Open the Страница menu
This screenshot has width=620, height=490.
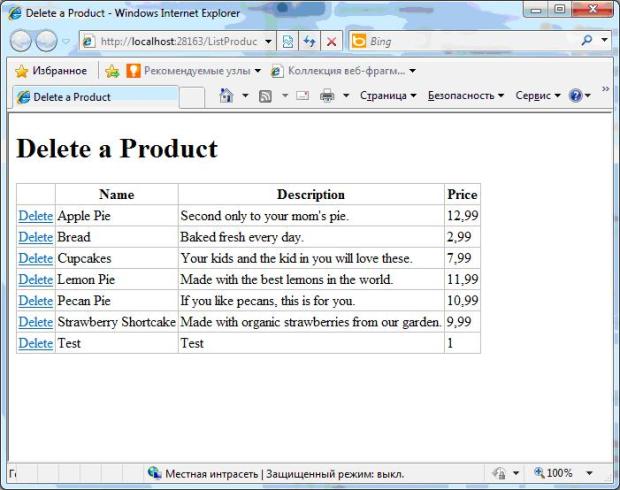pyautogui.click(x=388, y=96)
